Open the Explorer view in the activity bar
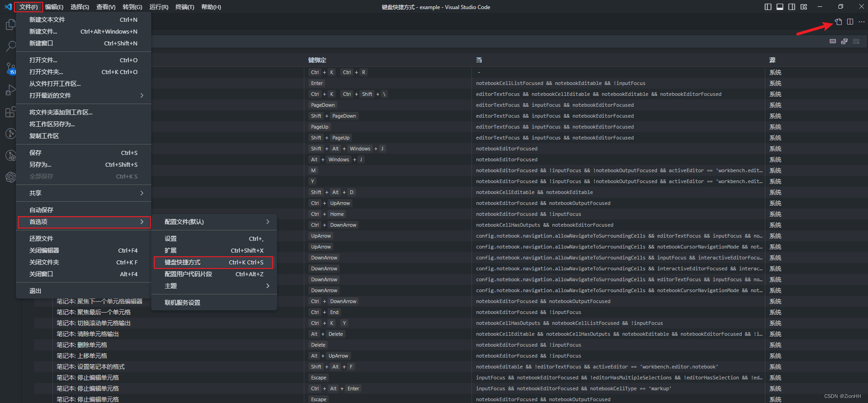This screenshot has width=868, height=403. coord(10,25)
